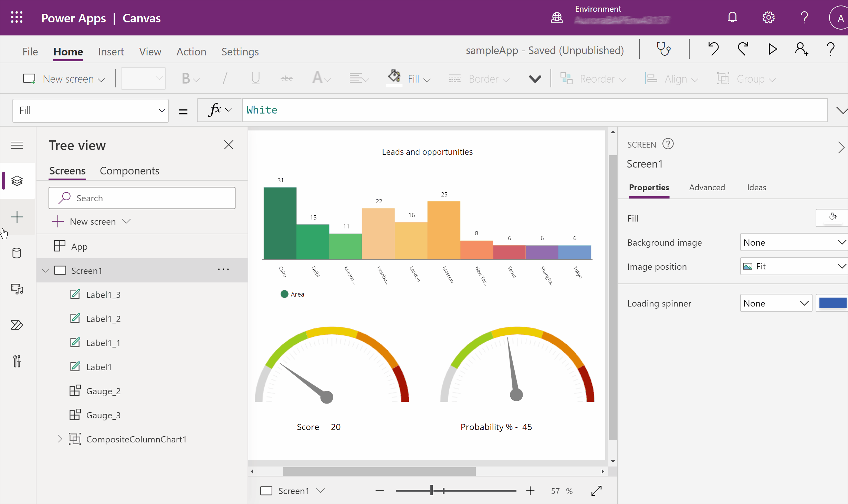Switch to the Components tab

tap(130, 170)
